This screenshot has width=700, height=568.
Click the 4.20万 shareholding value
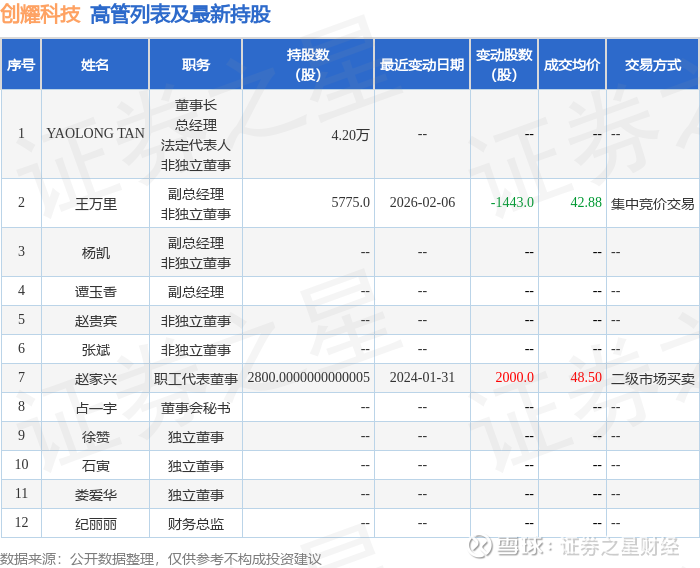(x=350, y=135)
